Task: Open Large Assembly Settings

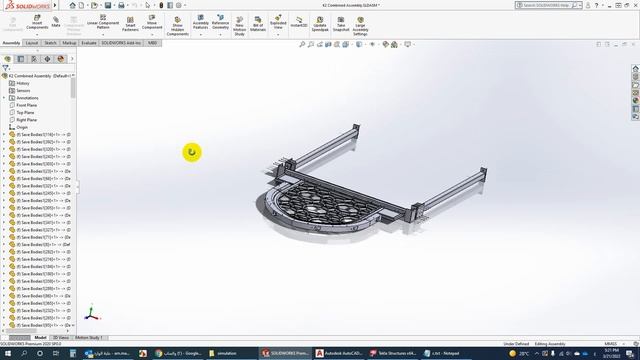Action: 360,26
